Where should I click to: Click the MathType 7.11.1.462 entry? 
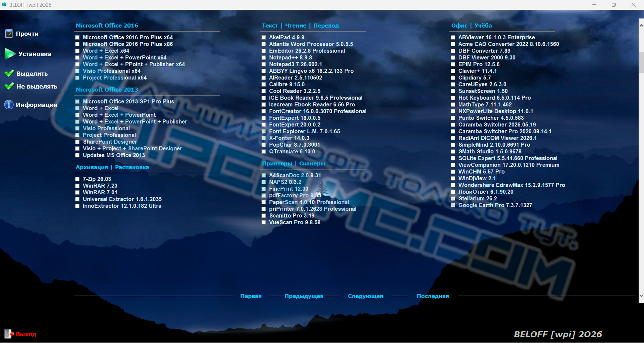(x=485, y=105)
